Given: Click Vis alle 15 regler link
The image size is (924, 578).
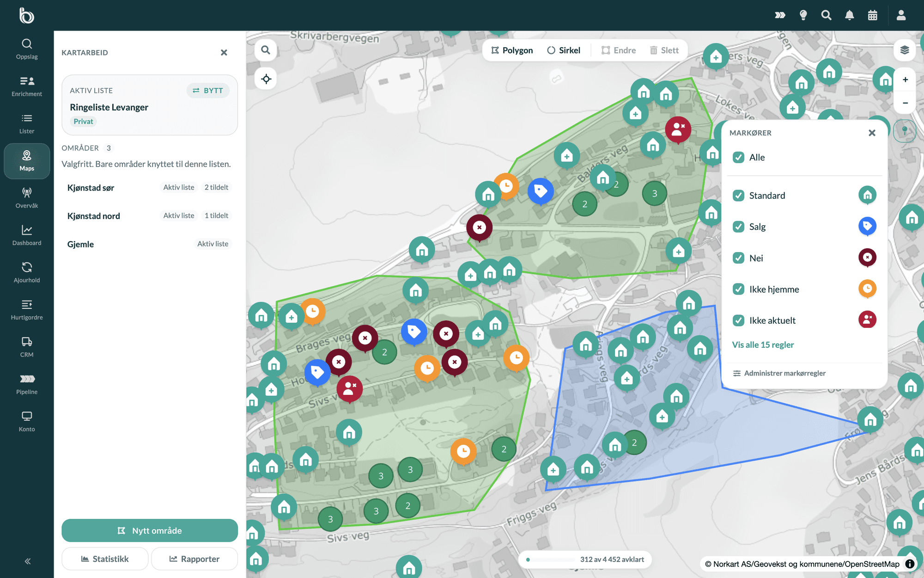Looking at the screenshot, I should (x=763, y=344).
